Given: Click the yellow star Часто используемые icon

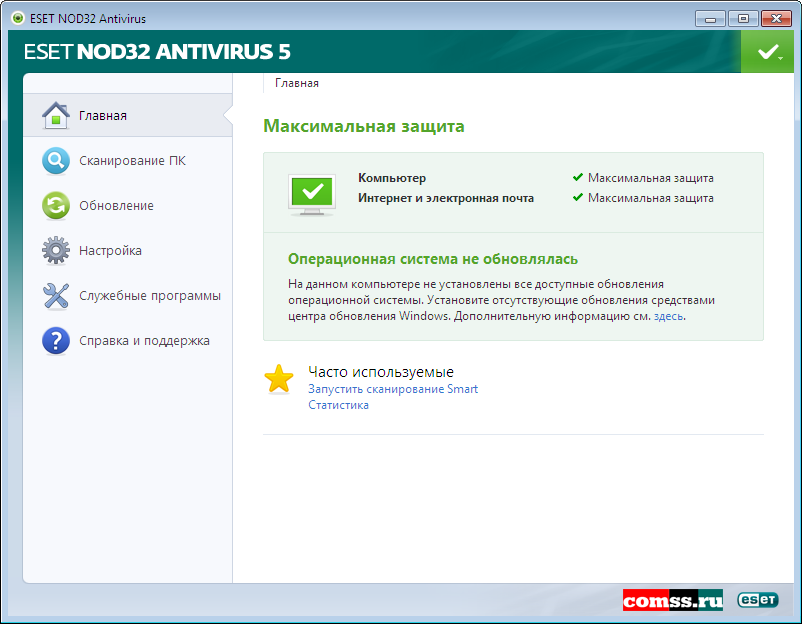Looking at the screenshot, I should tap(278, 380).
